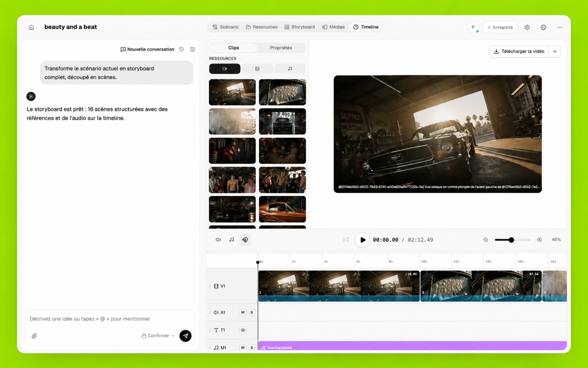Screen dimensions: 588x368
Task: Select clip 1 on the V1 track
Action: pyautogui.click(x=339, y=286)
